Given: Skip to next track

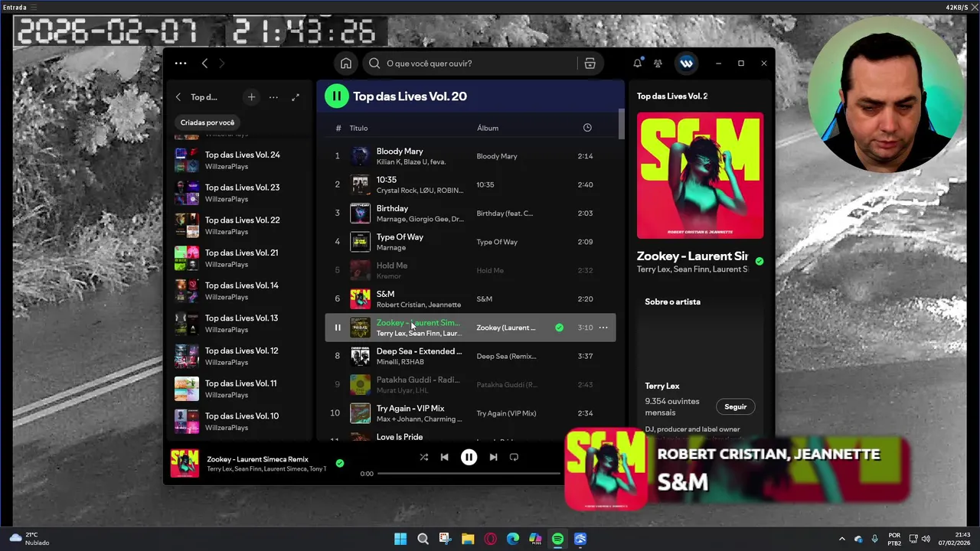Looking at the screenshot, I should point(493,458).
